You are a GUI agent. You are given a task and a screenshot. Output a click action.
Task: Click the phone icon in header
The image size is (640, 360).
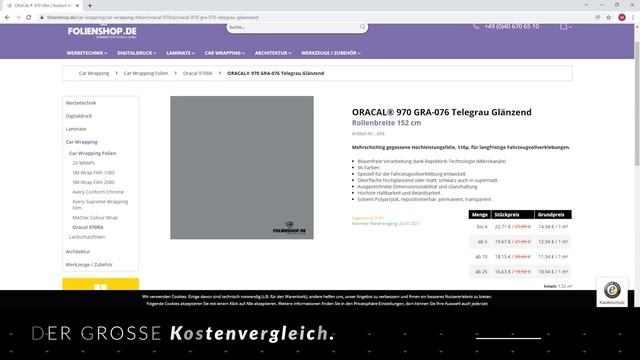[476, 26]
